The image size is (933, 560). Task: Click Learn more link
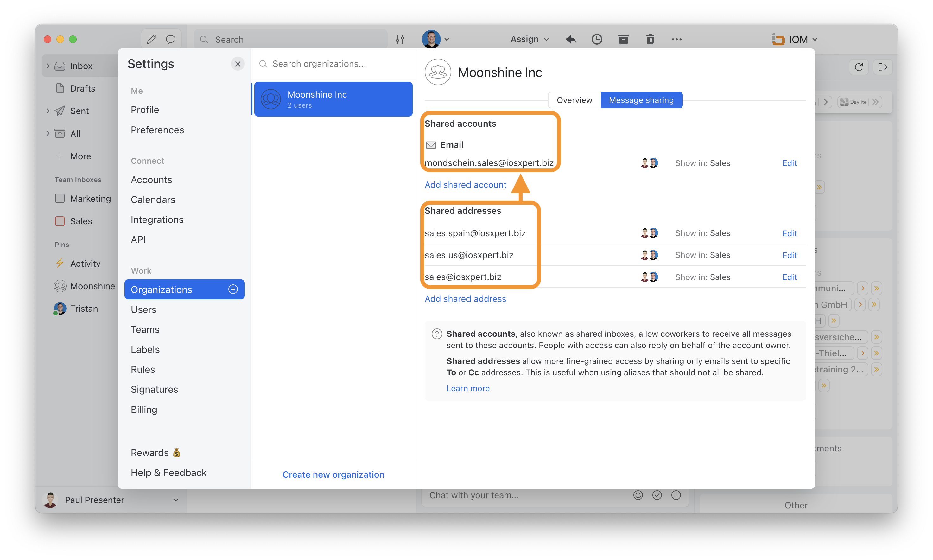point(468,388)
